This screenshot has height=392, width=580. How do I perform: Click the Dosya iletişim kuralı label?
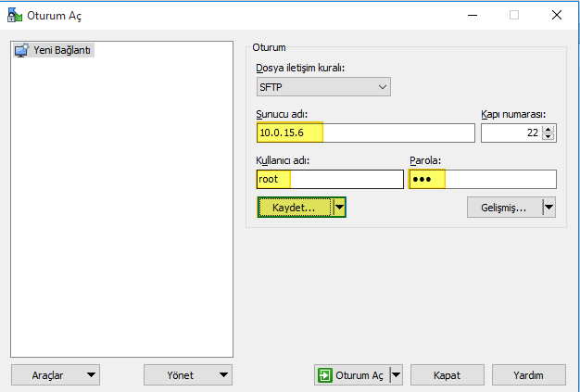pyautogui.click(x=300, y=68)
